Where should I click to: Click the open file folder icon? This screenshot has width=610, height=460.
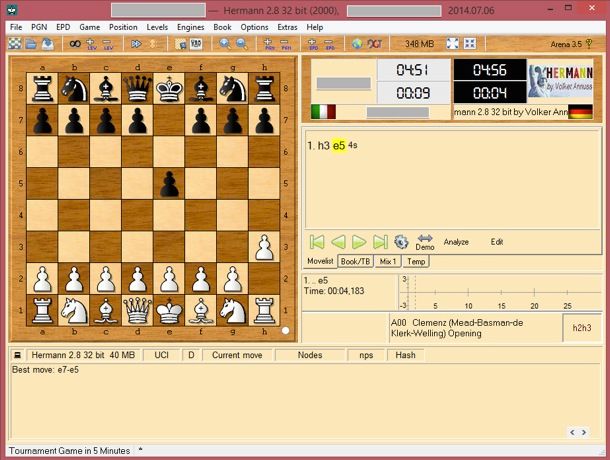coord(31,44)
